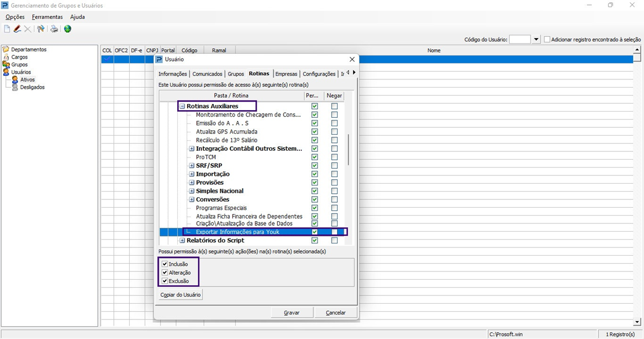Collapse the Rotinas Auxiliares folder

tap(182, 106)
